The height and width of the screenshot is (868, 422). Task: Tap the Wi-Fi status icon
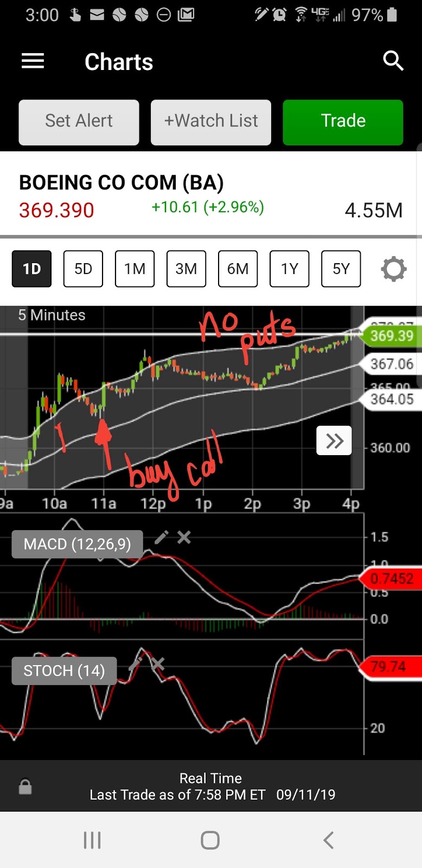301,15
